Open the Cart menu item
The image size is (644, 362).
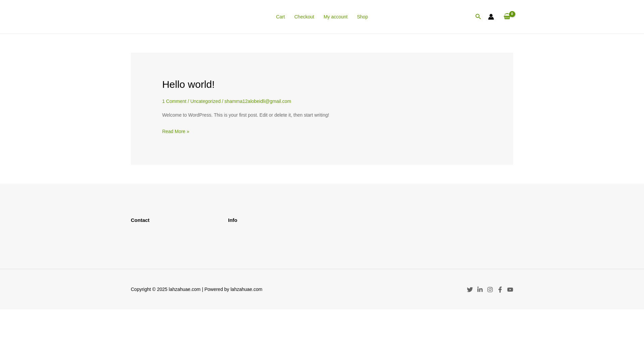click(x=280, y=17)
